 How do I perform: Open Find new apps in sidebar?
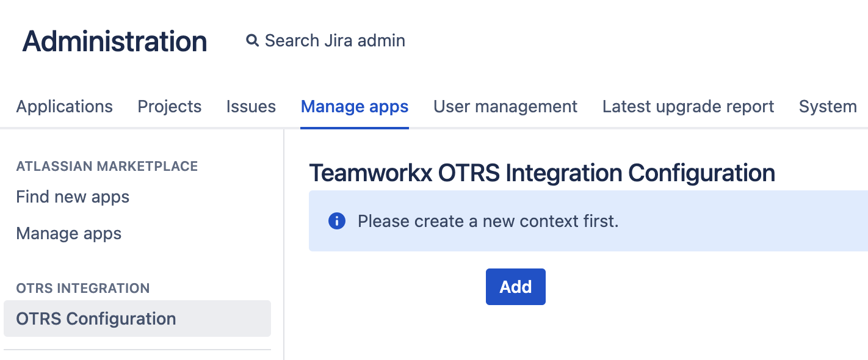73,197
